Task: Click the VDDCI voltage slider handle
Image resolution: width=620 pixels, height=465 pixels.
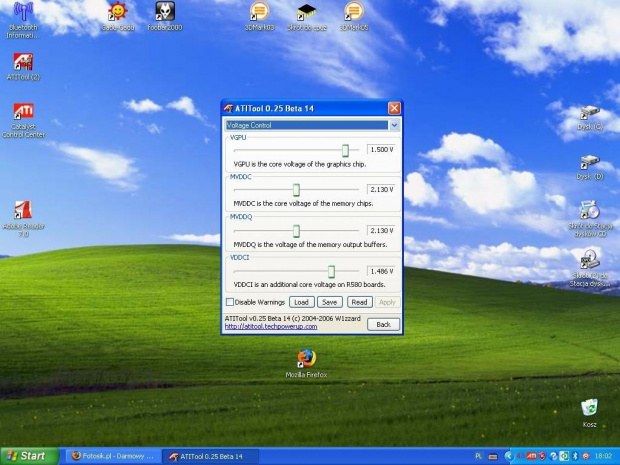Action: [x=331, y=271]
